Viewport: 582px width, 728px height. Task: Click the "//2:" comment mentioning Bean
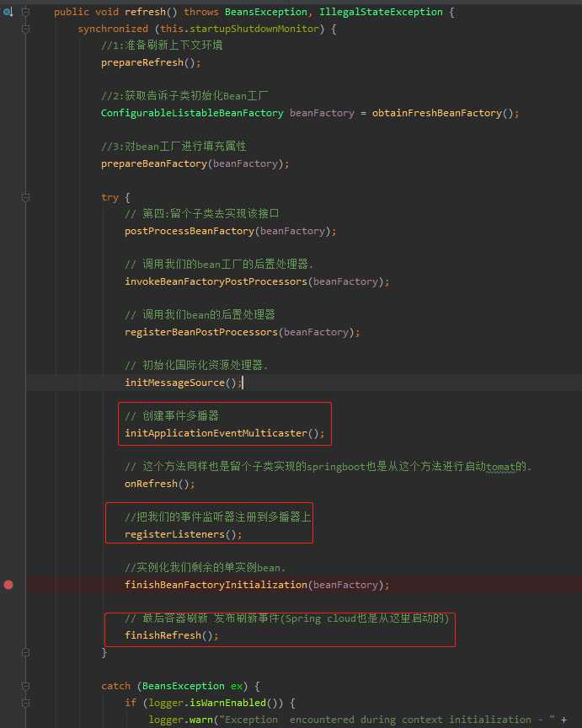[x=184, y=96]
